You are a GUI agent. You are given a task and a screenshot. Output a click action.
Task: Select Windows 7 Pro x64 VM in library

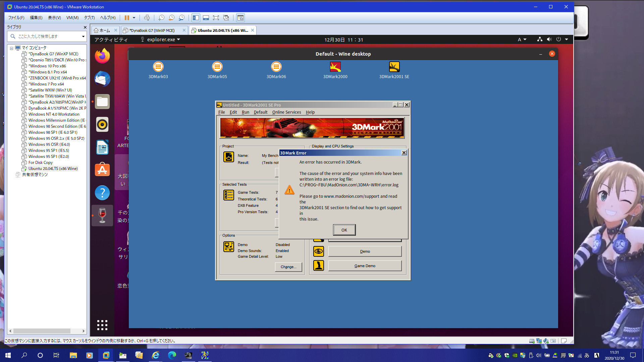tap(46, 84)
